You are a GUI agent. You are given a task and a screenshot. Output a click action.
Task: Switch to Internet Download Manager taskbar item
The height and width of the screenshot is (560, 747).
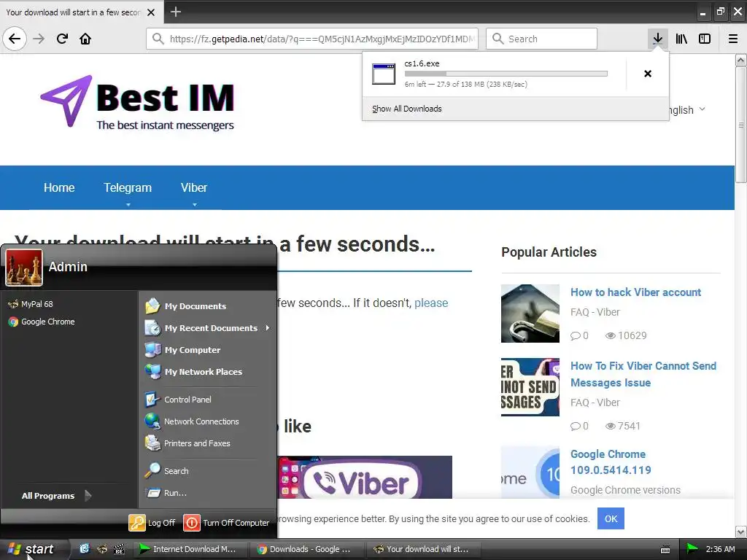tap(190, 549)
